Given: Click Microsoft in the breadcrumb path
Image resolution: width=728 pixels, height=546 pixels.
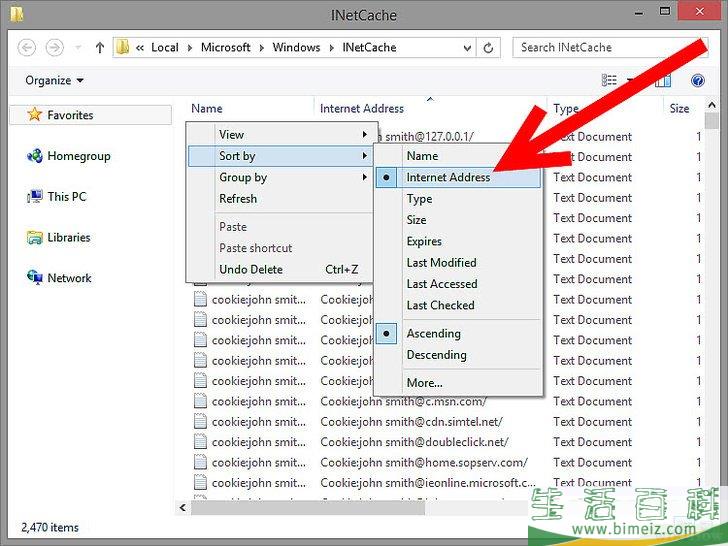Looking at the screenshot, I should [x=226, y=47].
